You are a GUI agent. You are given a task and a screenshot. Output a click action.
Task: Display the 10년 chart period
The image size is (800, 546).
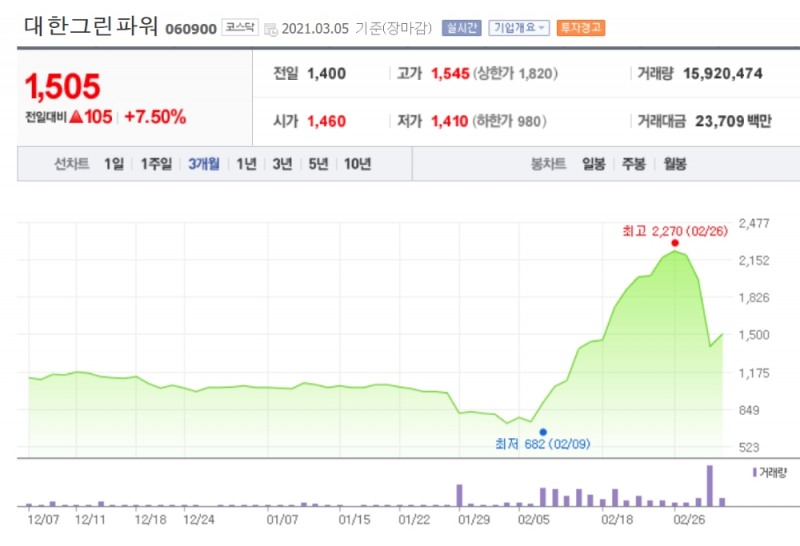pyautogui.click(x=357, y=164)
